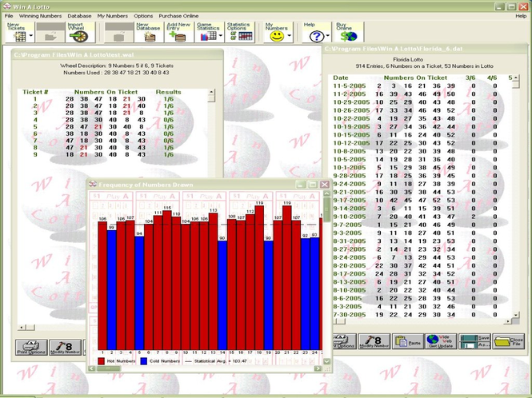Click the disabled folder icon beside New Database
The height and width of the screenshot is (398, 532).
pos(118,33)
